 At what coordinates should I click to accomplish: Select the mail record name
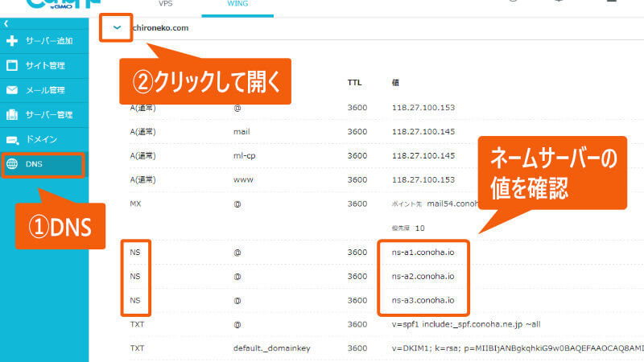tap(242, 132)
